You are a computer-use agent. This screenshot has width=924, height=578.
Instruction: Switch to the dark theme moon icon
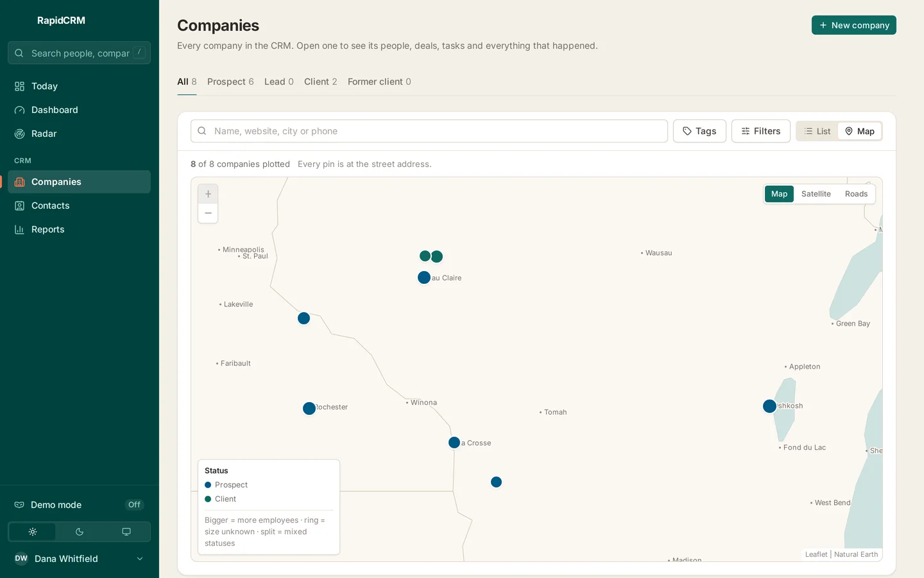(x=80, y=532)
